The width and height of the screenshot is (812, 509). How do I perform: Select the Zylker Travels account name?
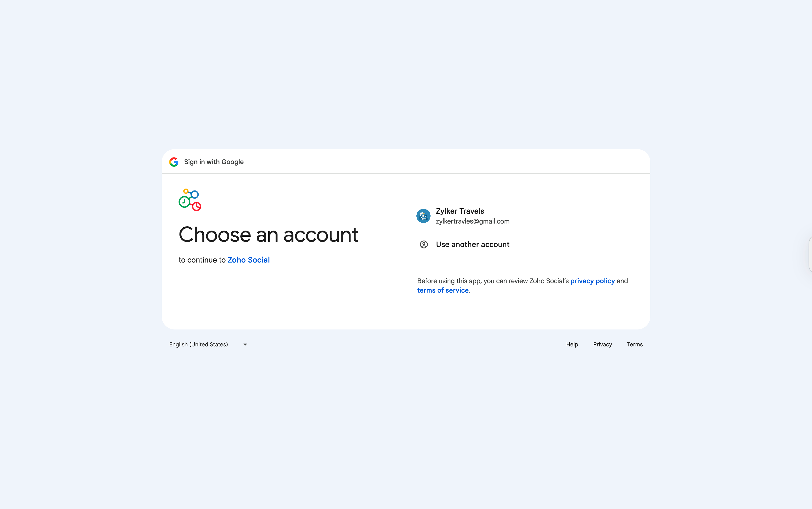pyautogui.click(x=460, y=211)
